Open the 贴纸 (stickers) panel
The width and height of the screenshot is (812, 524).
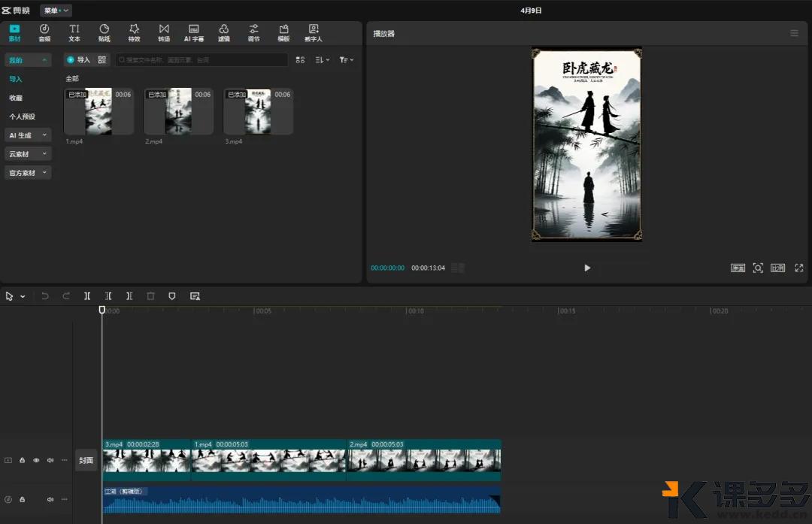[104, 32]
